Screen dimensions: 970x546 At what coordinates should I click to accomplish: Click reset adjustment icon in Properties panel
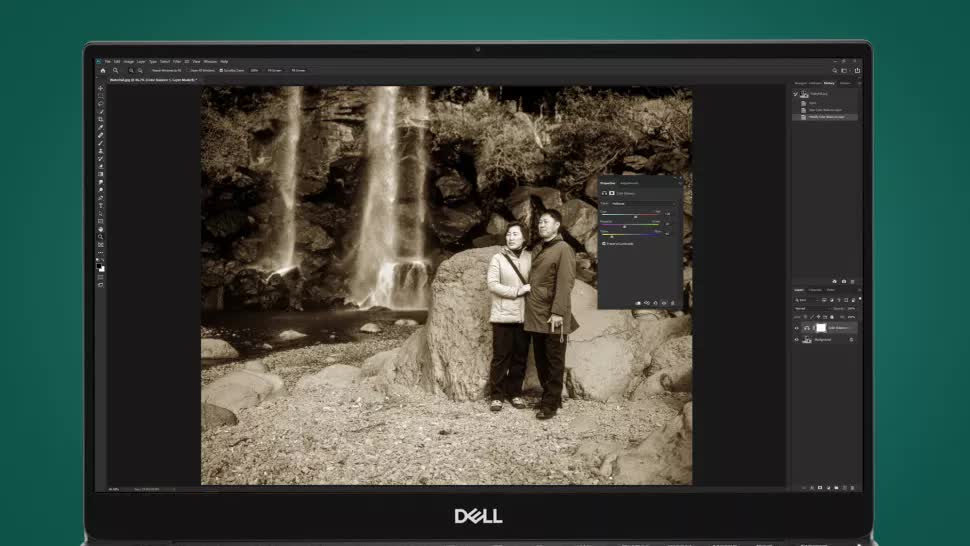click(655, 303)
